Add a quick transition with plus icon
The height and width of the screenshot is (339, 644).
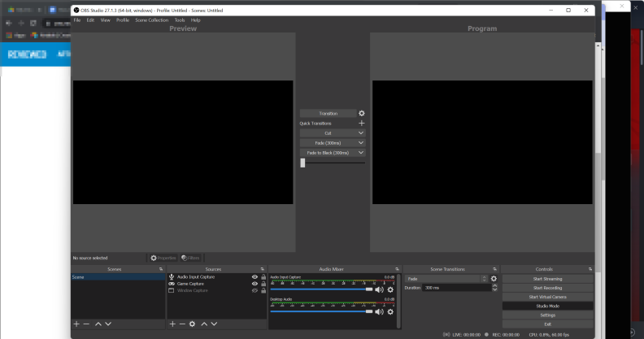pos(361,123)
